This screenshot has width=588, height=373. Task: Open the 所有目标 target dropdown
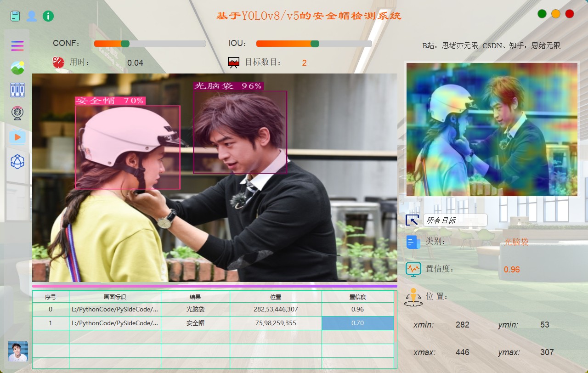pos(455,220)
